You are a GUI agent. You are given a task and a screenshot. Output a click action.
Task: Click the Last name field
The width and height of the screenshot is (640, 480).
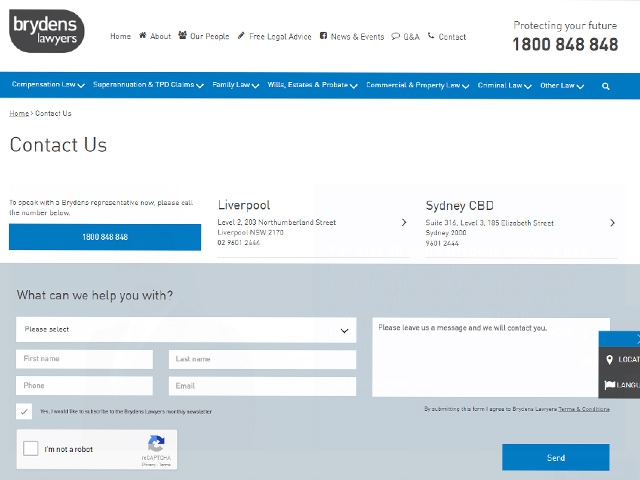(262, 359)
